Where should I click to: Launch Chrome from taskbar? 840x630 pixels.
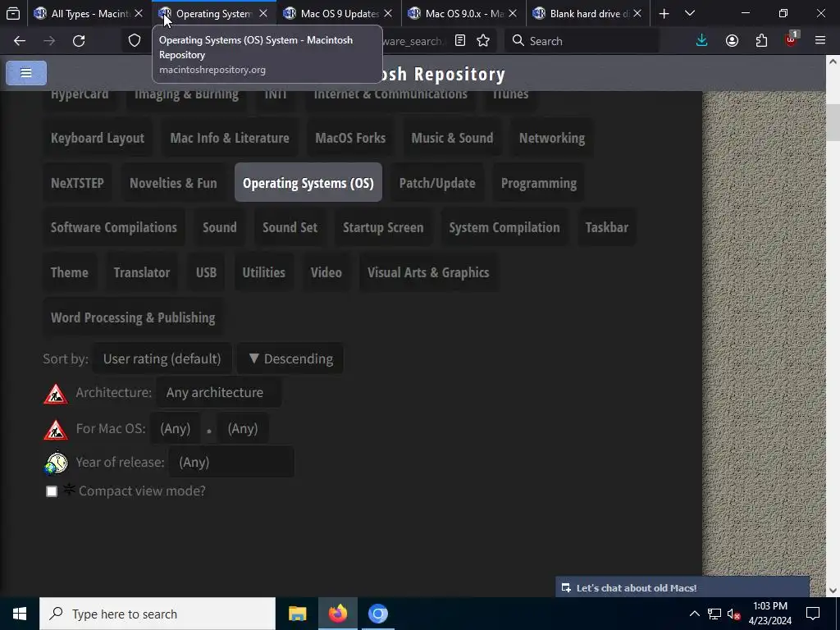(377, 614)
